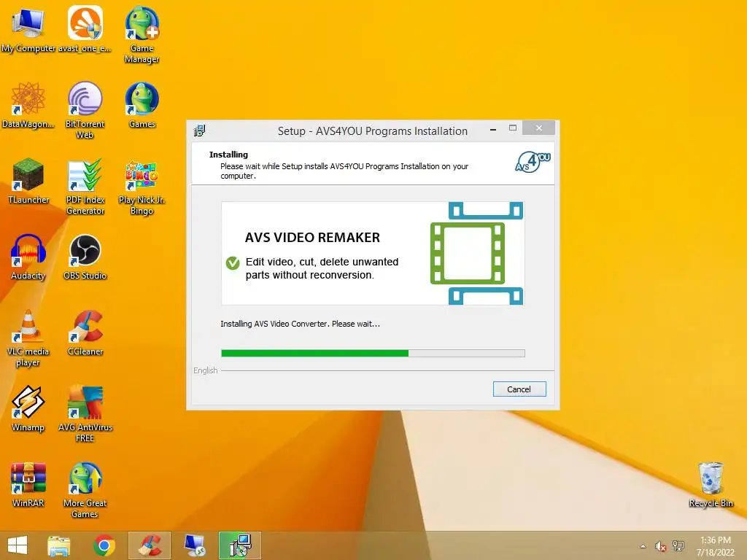Click the installation progress bar
This screenshot has width=747, height=560.
click(373, 354)
